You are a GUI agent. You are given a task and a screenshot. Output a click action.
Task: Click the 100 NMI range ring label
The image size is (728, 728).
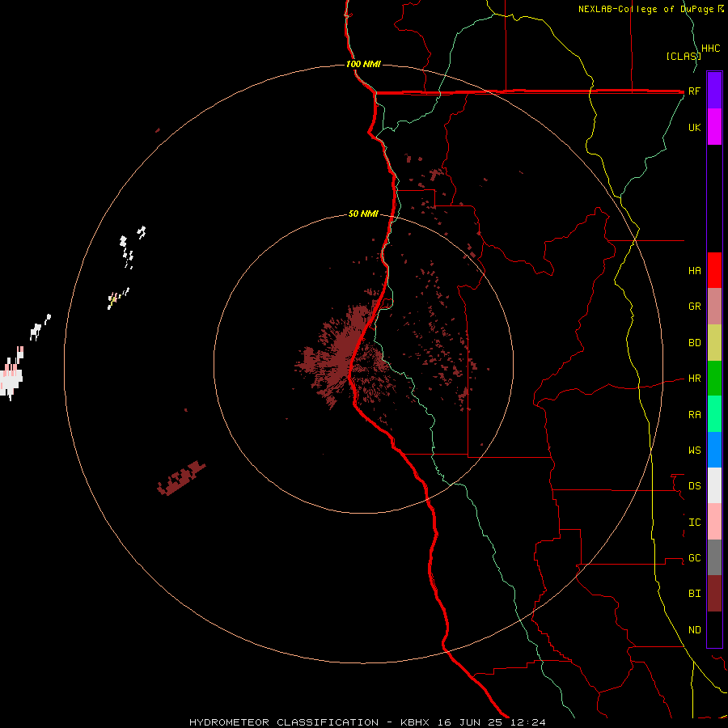pyautogui.click(x=363, y=64)
